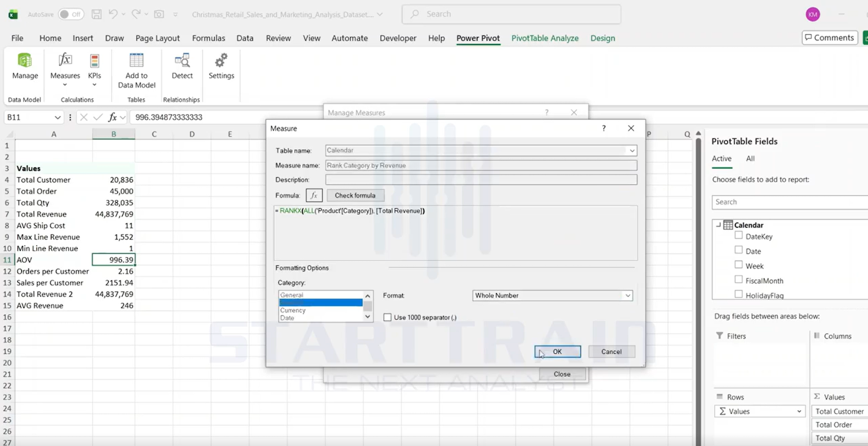Open the Power Pivot Manage data model
Viewport: 868px width, 446px height.
tap(25, 66)
